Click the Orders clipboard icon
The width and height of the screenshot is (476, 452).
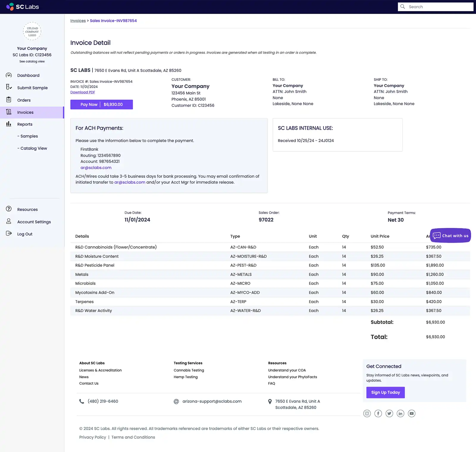[9, 100]
